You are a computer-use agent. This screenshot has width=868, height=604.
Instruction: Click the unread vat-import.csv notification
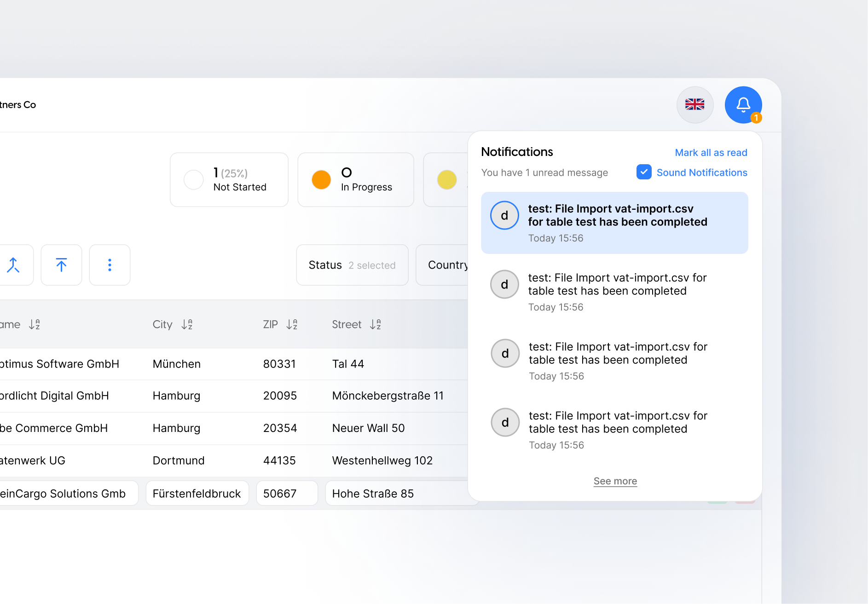(614, 223)
